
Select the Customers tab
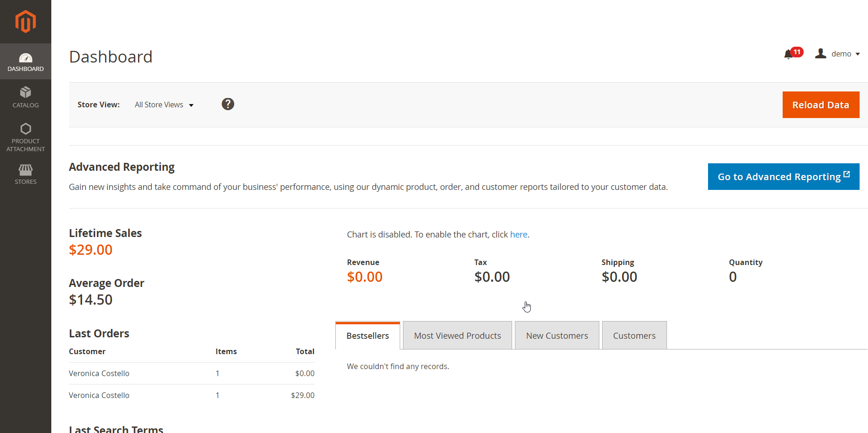tap(634, 336)
